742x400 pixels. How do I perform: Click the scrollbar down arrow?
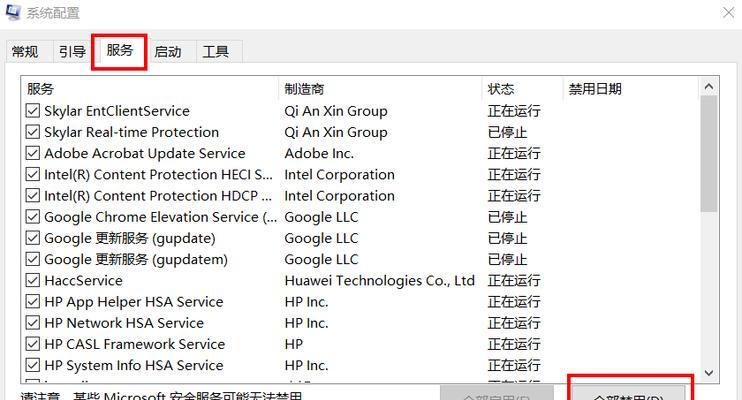708,373
